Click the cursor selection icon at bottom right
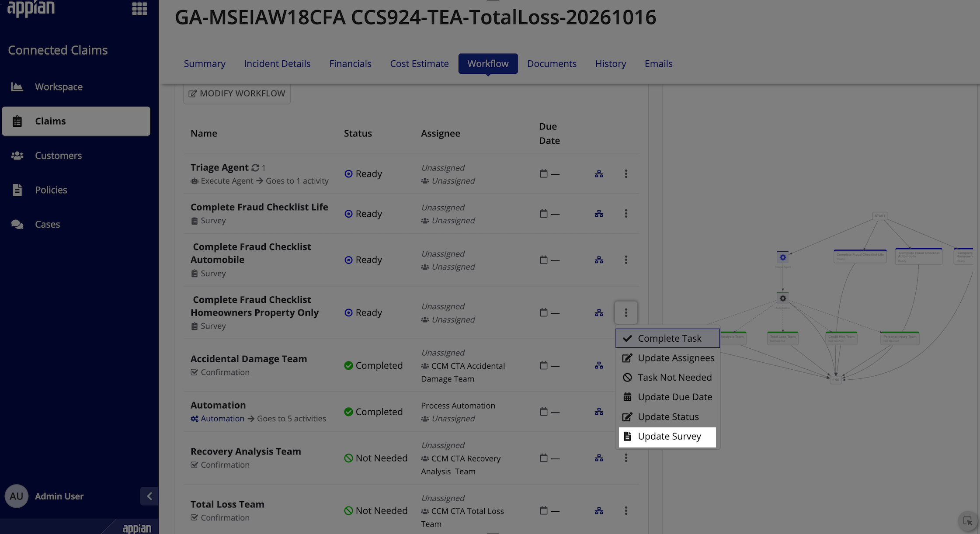 pos(968,521)
